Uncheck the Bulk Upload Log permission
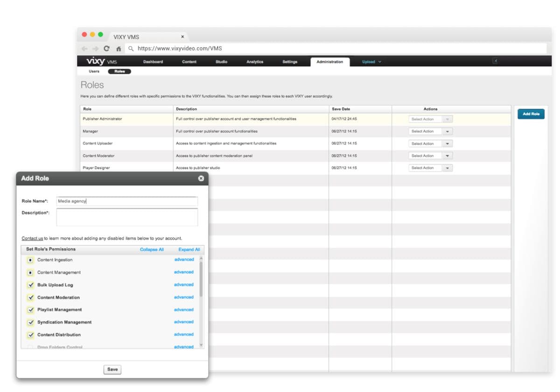 pyautogui.click(x=31, y=285)
